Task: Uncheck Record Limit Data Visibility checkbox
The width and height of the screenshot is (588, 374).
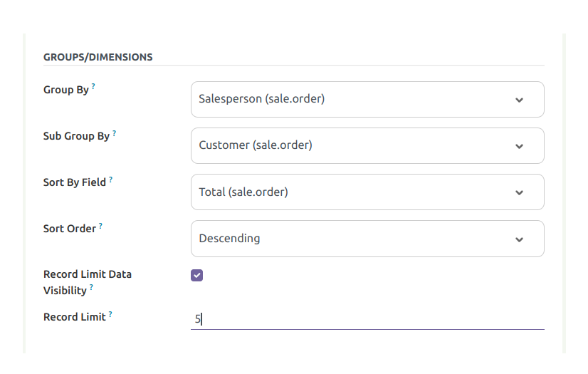Action: [196, 275]
